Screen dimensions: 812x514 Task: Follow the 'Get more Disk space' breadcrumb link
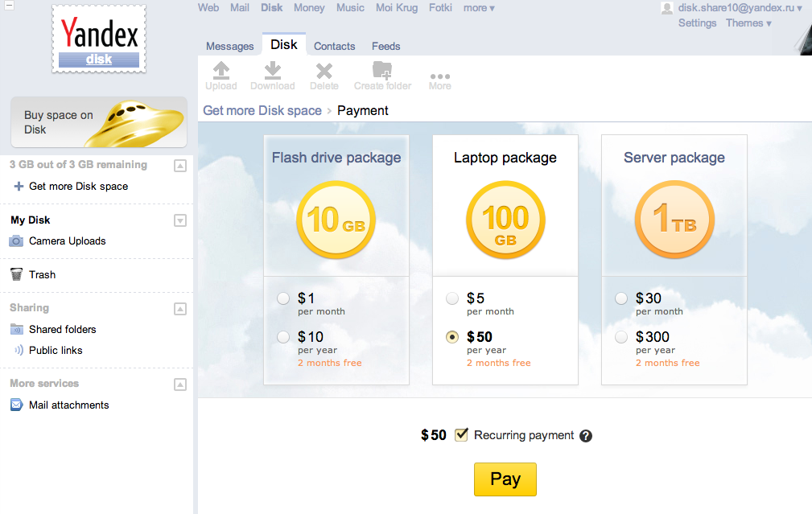(x=262, y=111)
